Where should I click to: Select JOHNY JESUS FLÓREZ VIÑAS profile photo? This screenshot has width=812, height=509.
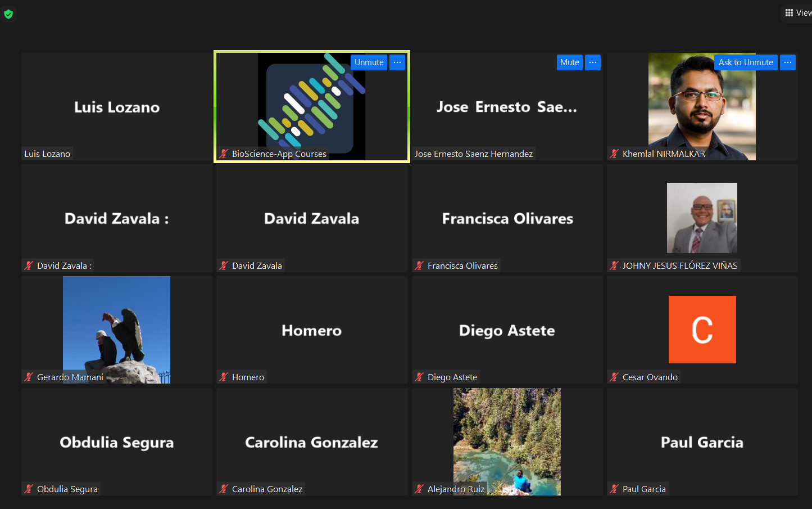tap(702, 218)
